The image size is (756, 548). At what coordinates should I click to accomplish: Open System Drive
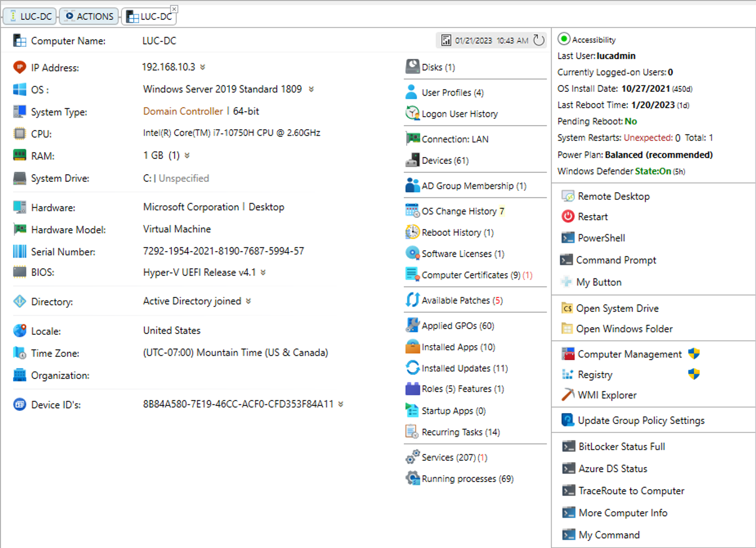610,308
